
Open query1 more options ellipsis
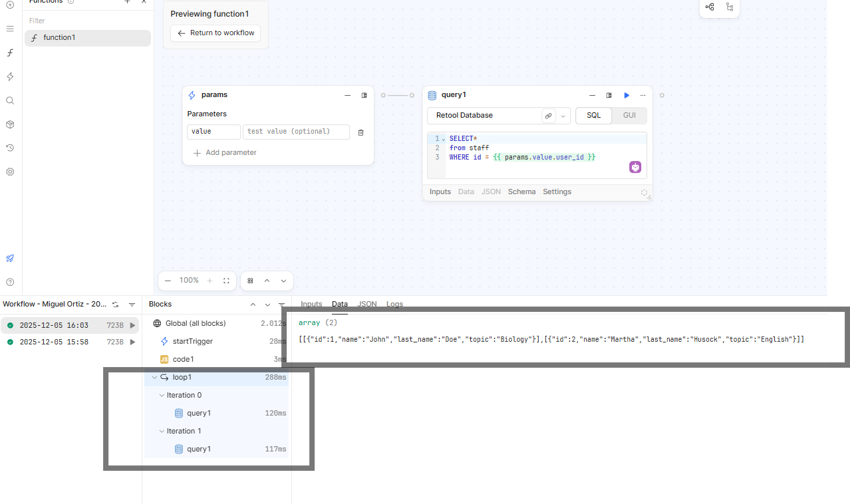click(x=642, y=95)
